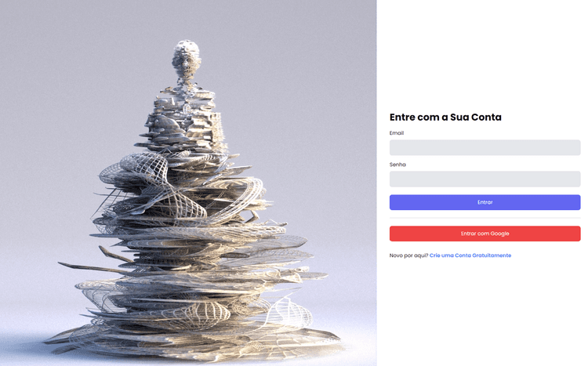Click the Senha label text

[397, 165]
